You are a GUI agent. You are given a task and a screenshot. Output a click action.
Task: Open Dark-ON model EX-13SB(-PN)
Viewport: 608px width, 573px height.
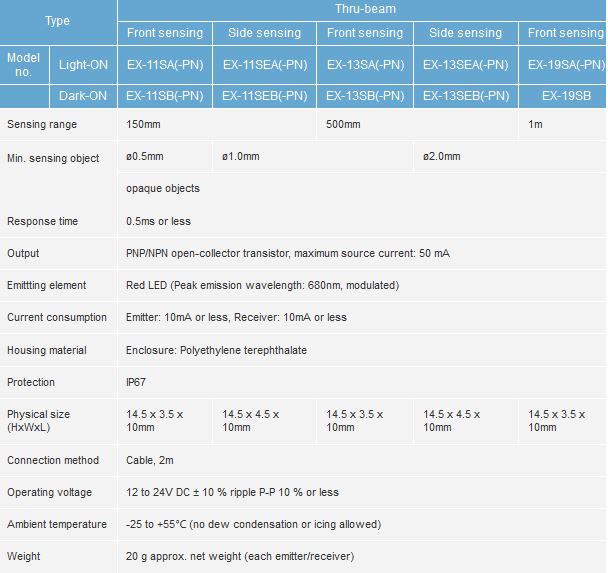(x=365, y=97)
